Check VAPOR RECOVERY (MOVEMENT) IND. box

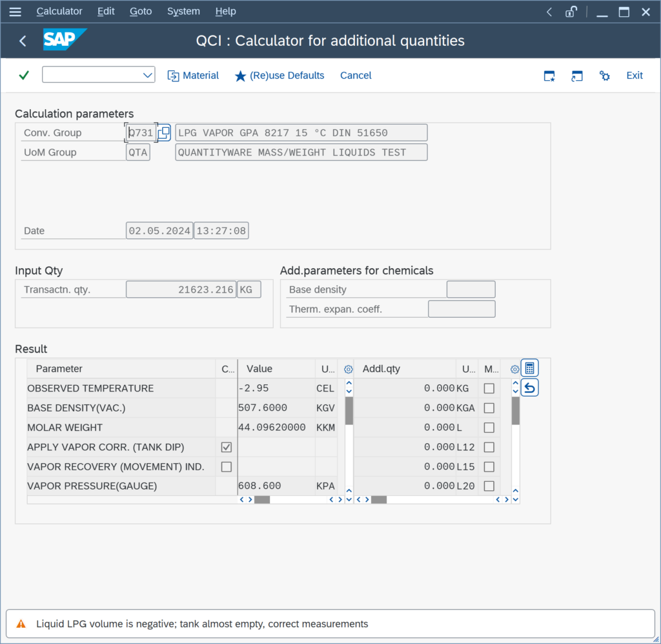pos(227,467)
